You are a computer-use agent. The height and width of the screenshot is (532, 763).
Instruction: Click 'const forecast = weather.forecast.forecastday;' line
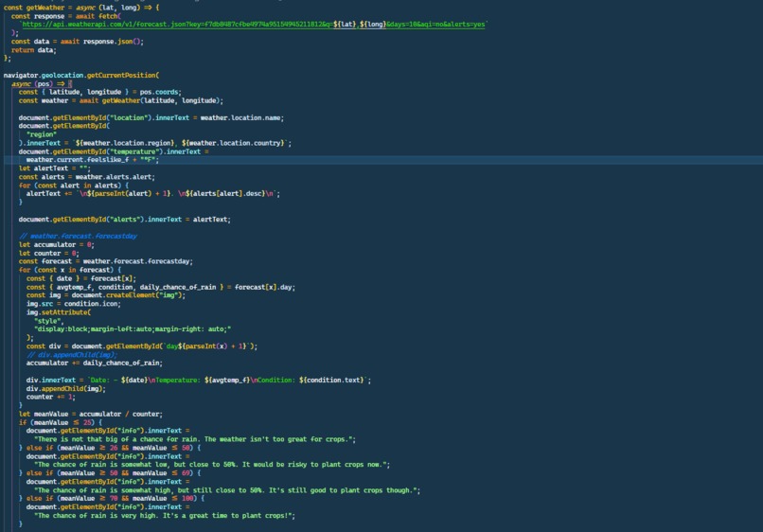(x=106, y=261)
